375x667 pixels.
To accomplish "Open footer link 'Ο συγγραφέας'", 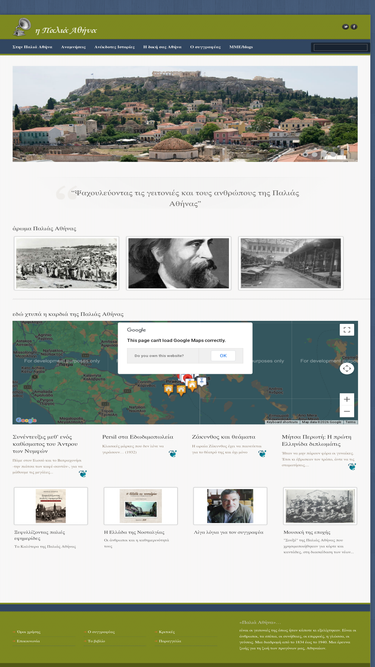I will (101, 632).
